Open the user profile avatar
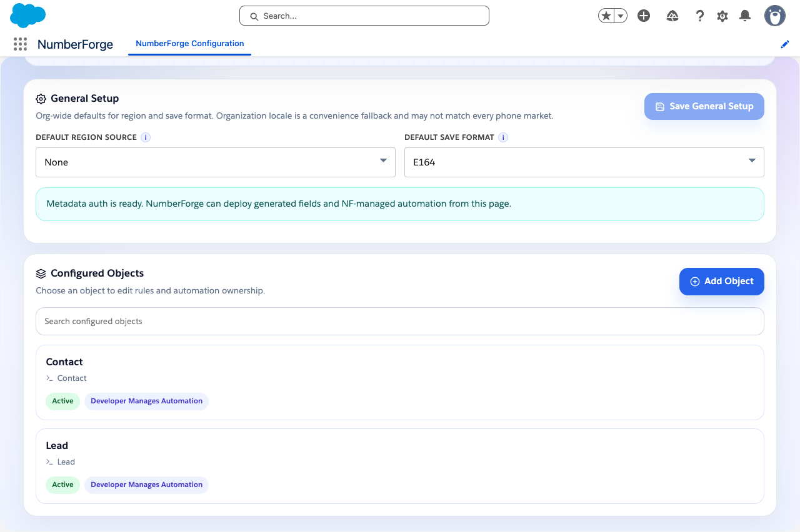Screen dimensions: 800x532 pyautogui.click(x=775, y=16)
